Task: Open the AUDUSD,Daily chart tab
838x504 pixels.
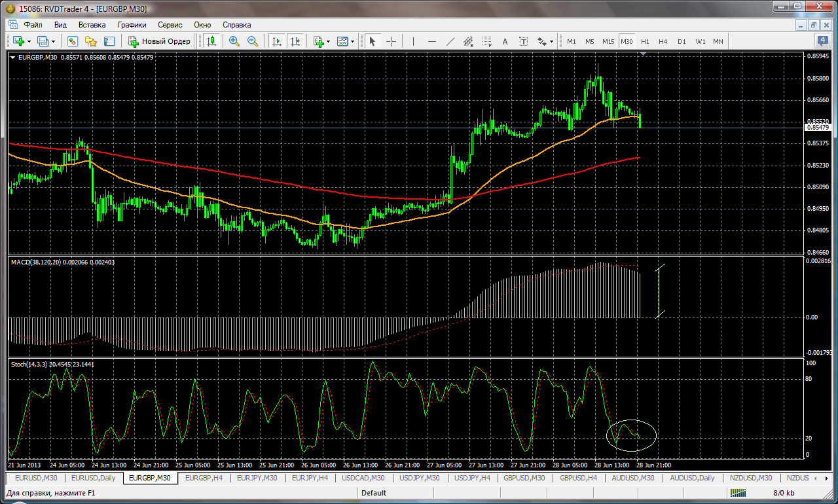Action: click(692, 478)
